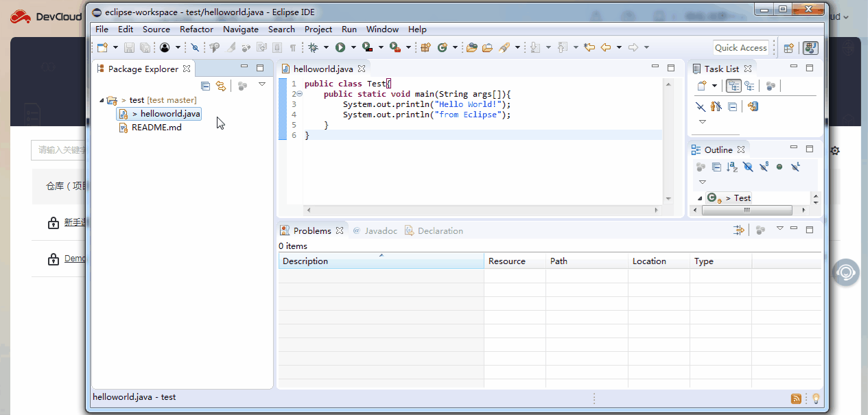Click the Open Type folder icon
This screenshot has height=415, width=868.
tap(471, 47)
